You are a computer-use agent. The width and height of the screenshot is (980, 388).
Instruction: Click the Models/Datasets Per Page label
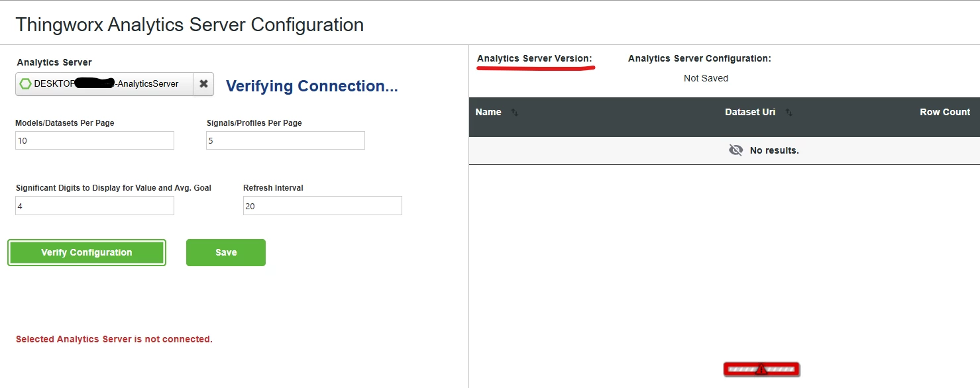(65, 123)
